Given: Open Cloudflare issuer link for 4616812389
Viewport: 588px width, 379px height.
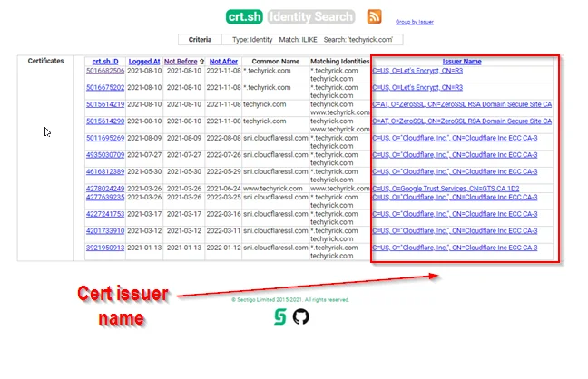Looking at the screenshot, I should 455,172.
